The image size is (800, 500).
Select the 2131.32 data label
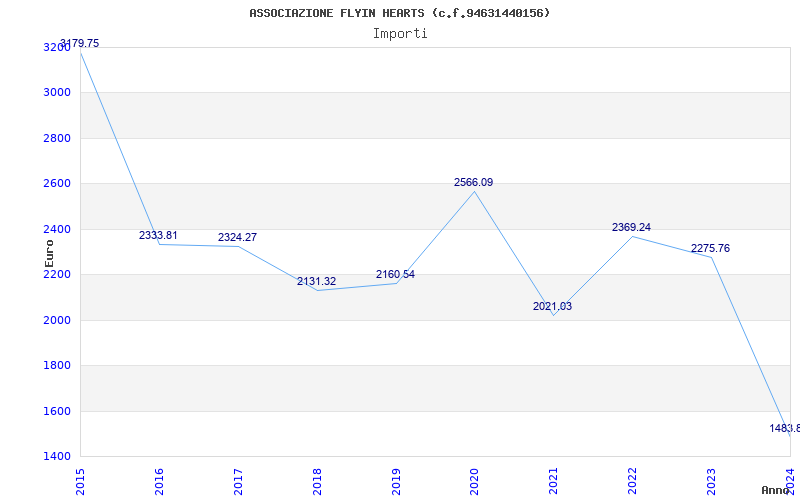[x=316, y=281]
